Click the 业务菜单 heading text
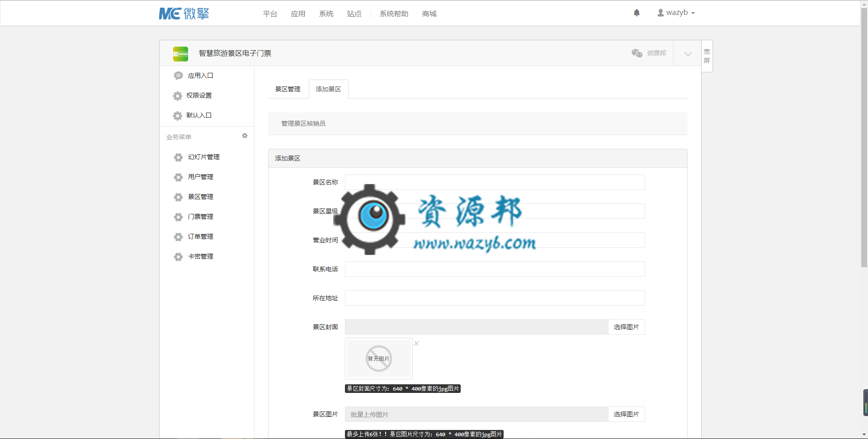868x439 pixels. point(179,137)
